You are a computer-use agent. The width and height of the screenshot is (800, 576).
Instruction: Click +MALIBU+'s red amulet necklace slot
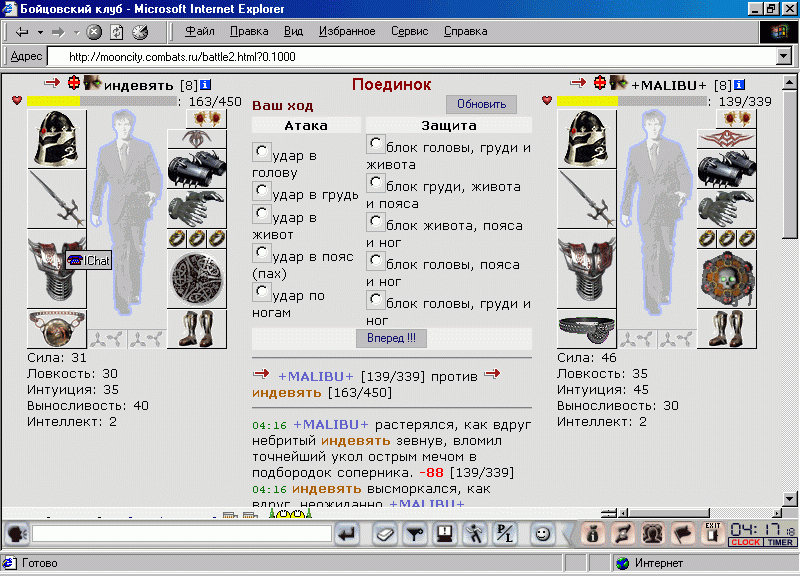point(727,139)
